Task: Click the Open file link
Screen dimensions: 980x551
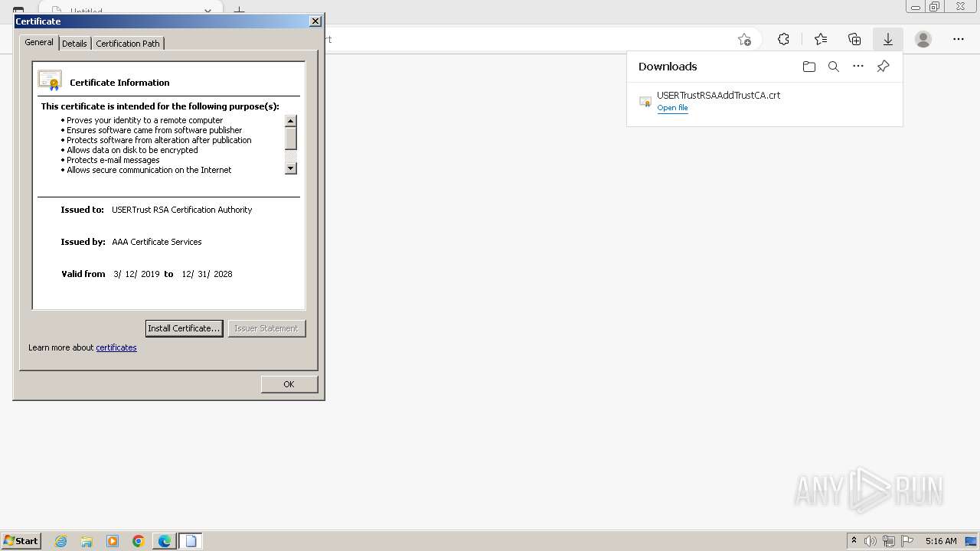Action: (x=672, y=108)
